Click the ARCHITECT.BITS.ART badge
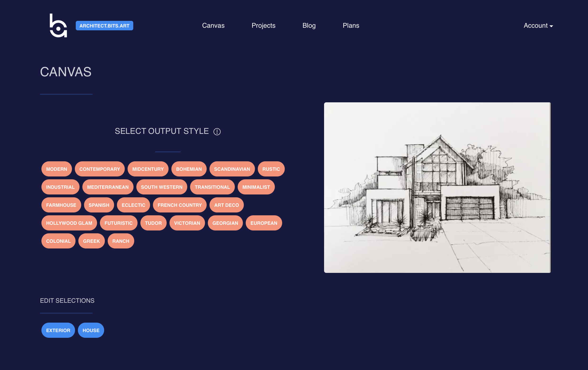Screen dimensions: 588x370 coord(104,26)
